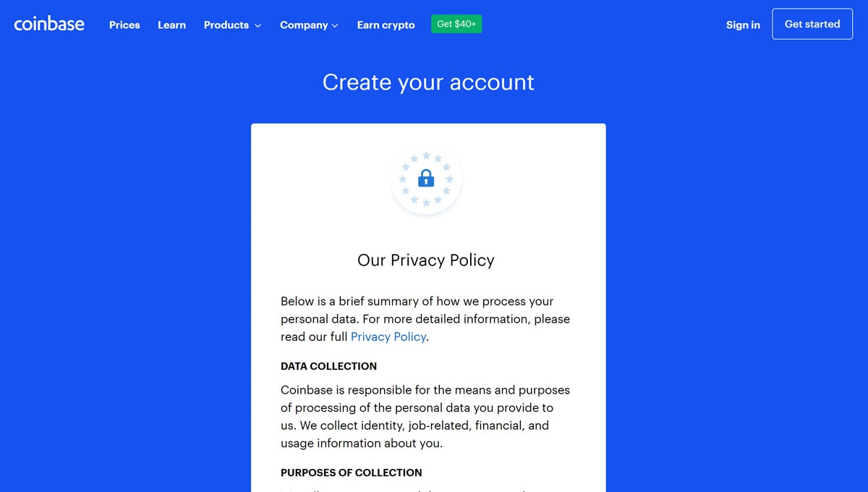Open the Prices page

[124, 25]
